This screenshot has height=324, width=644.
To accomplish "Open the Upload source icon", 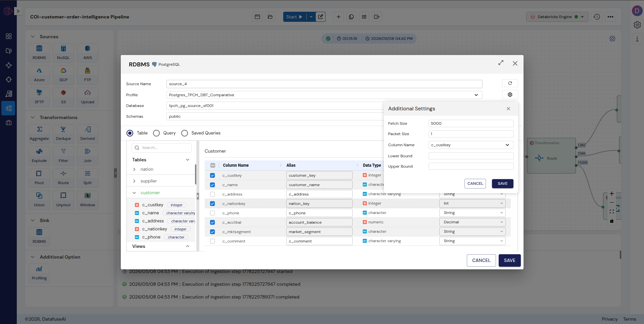I will pos(88,97).
